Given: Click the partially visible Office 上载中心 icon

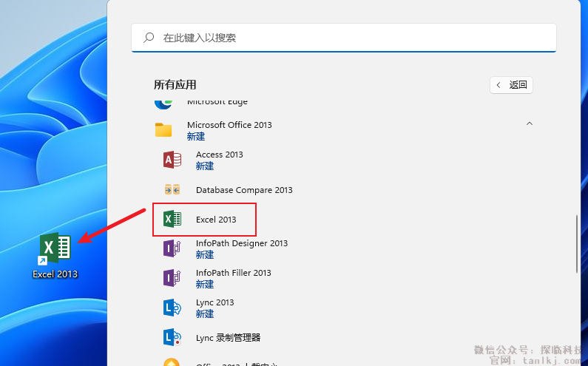Looking at the screenshot, I should [172, 362].
